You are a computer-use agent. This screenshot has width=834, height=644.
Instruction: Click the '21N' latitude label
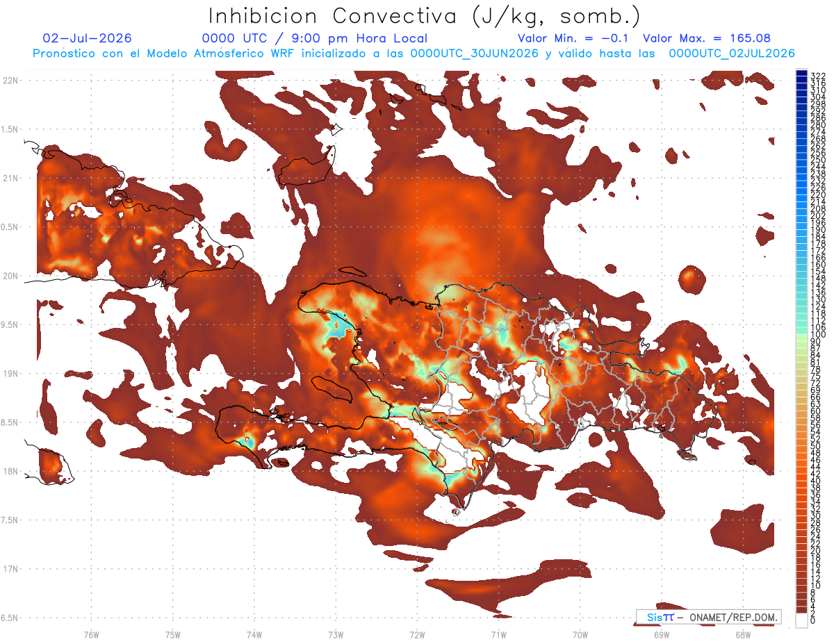10,179
